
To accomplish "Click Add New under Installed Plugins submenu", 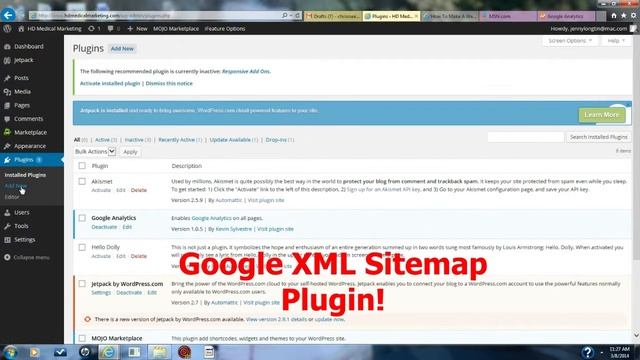I will pos(16,186).
